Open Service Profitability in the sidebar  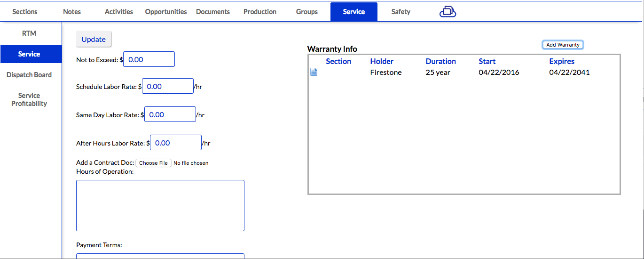(29, 99)
